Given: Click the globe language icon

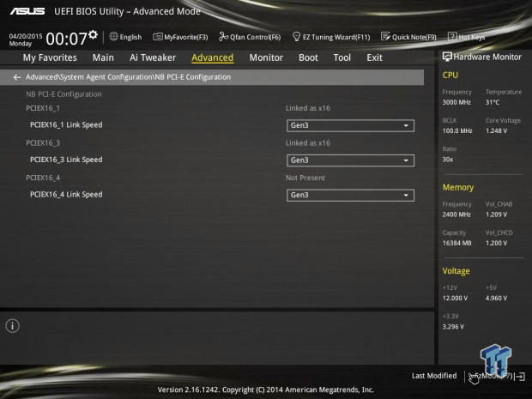Looking at the screenshot, I should point(113,36).
